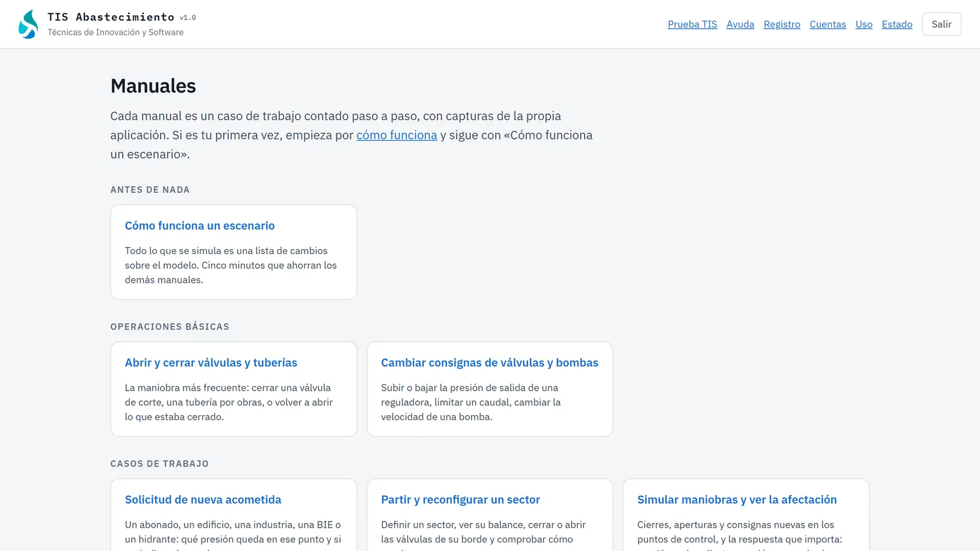Click the 'CASOS DE TRABAJO' section label
This screenshot has height=551, width=980.
(159, 464)
